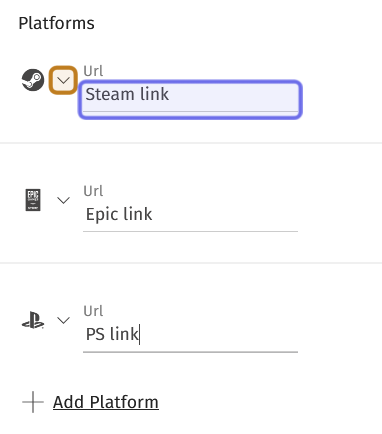Viewport: 382px width, 434px height.
Task: Click the word "Steam" inside the first Url field
Action: click(x=110, y=94)
